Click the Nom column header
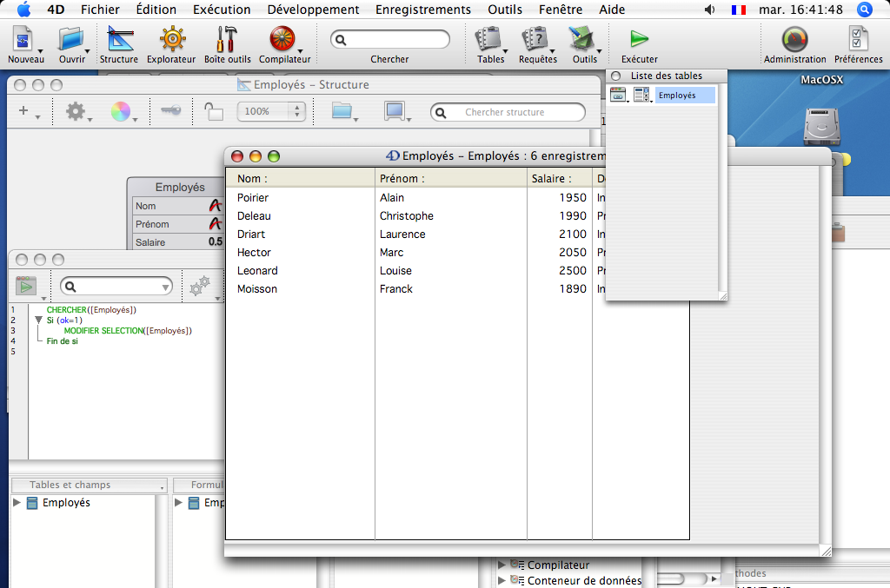This screenshot has width=890, height=588. tap(300, 178)
